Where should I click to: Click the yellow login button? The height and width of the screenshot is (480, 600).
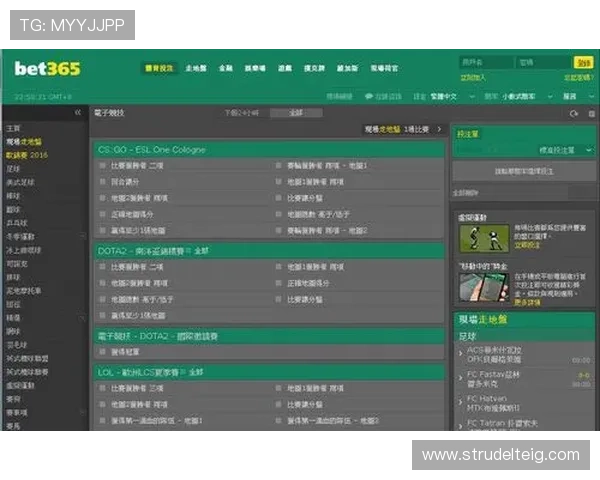(x=584, y=62)
